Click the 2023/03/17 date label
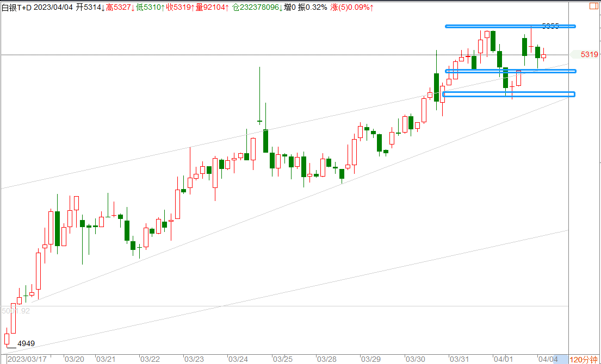Viewport: 601px width, 364px height. 27,360
